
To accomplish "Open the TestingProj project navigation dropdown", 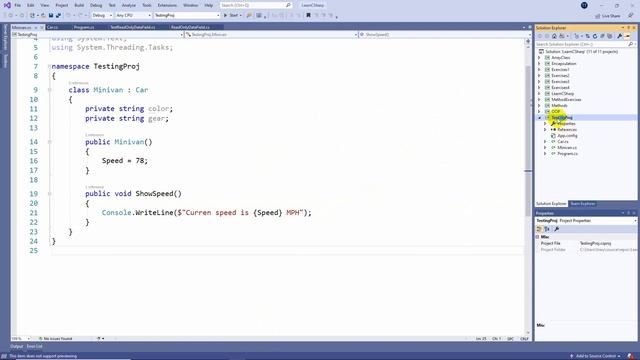I will click(98, 35).
